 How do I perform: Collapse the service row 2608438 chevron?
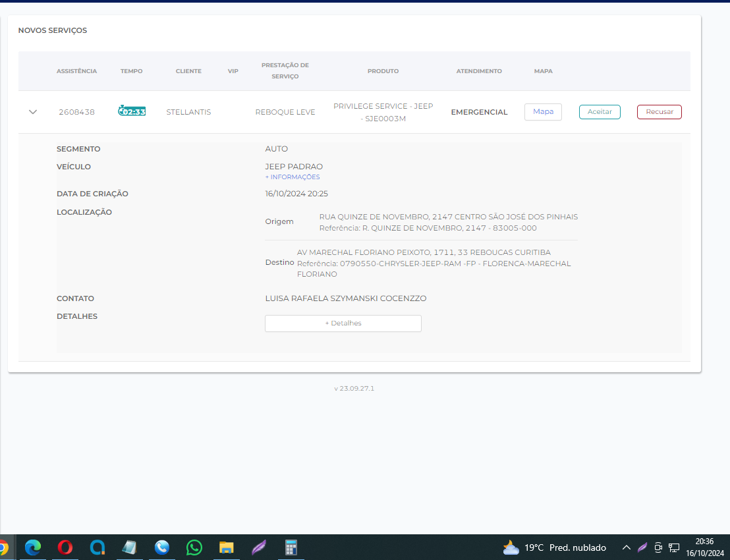click(33, 112)
